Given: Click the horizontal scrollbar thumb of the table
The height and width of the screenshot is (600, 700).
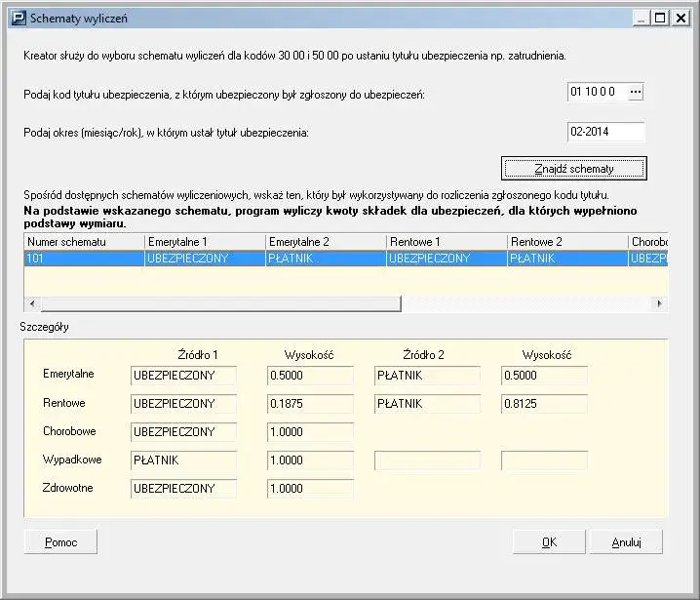Looking at the screenshot, I should pyautogui.click(x=219, y=304).
